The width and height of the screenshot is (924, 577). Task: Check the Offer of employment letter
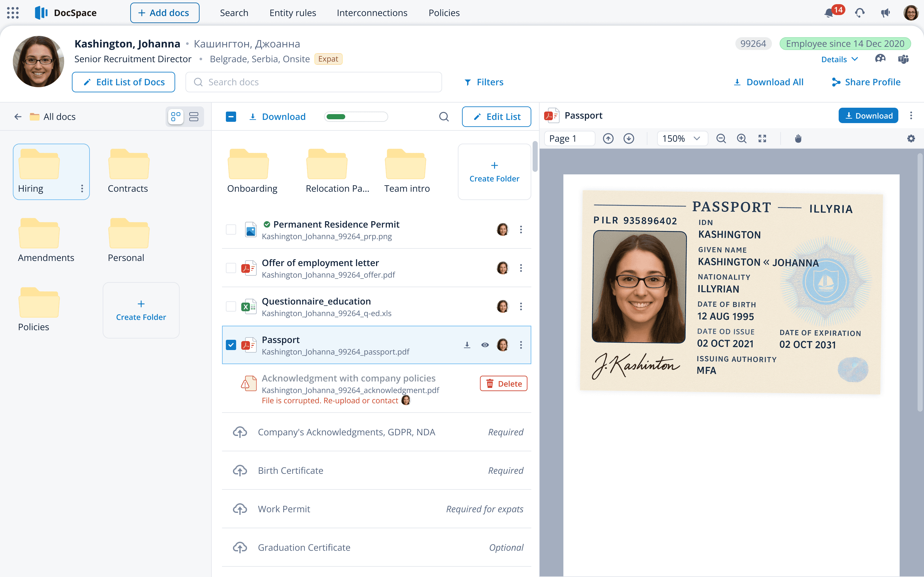pyautogui.click(x=231, y=268)
